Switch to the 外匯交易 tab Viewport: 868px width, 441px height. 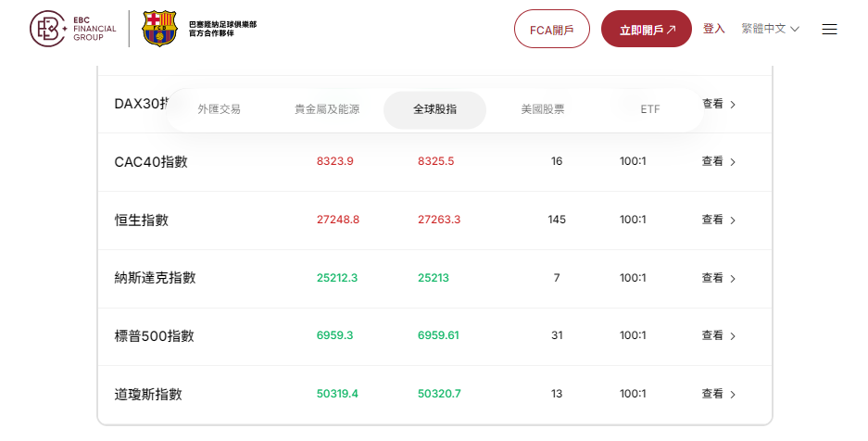tap(220, 109)
